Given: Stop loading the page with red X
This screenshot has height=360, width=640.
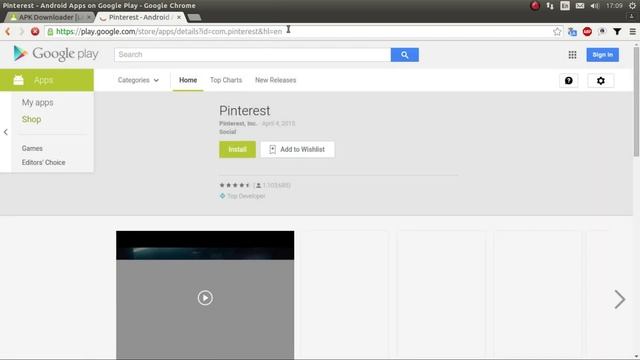Looking at the screenshot, I should coord(35,31).
